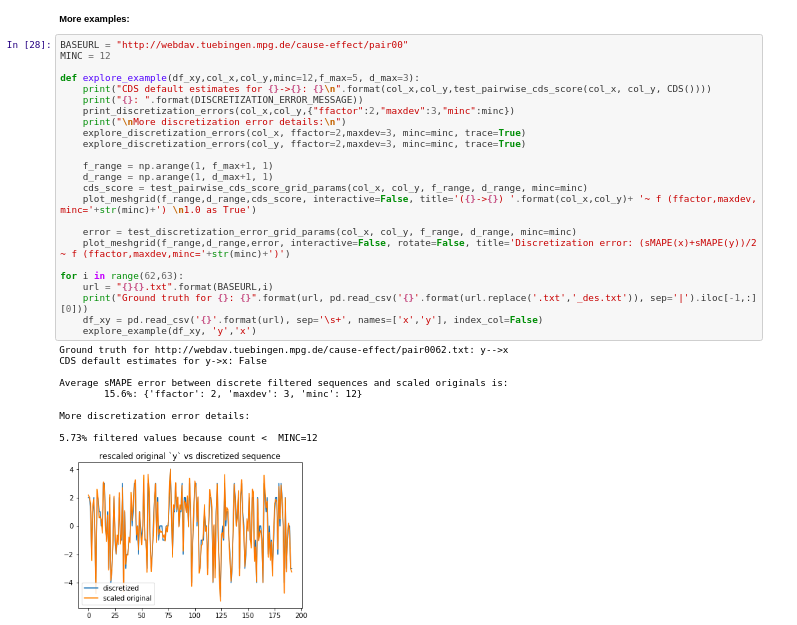Click the 'def explore_example' function definition line
The image size is (797, 625).
pyautogui.click(x=240, y=78)
